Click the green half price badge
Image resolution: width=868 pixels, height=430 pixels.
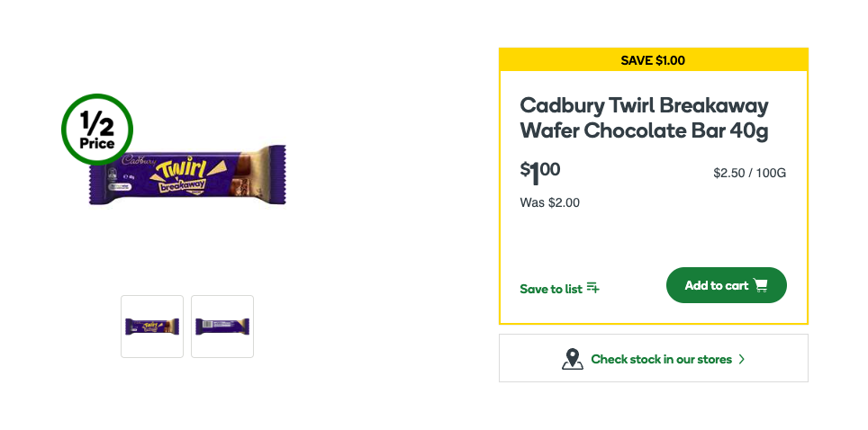[97, 130]
